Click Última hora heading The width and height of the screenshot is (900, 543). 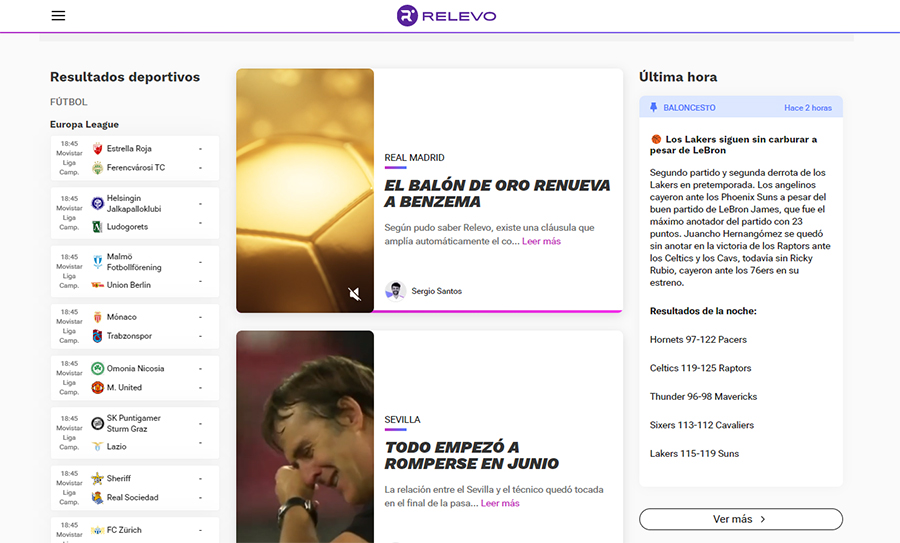coord(678,77)
